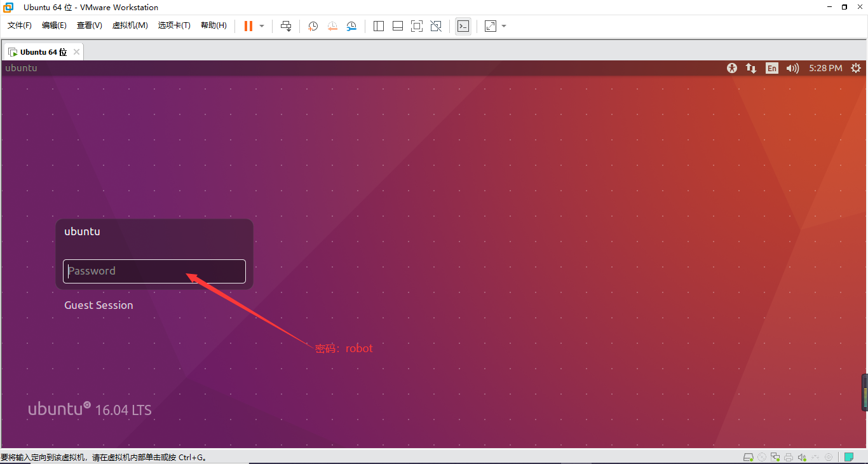Open the En keyboard layout selector

771,68
